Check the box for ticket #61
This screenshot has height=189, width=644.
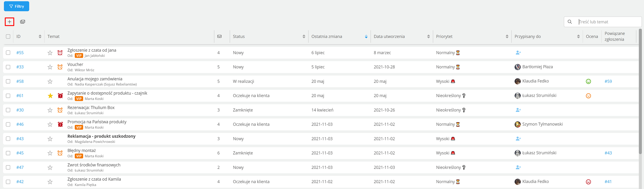coord(8,96)
